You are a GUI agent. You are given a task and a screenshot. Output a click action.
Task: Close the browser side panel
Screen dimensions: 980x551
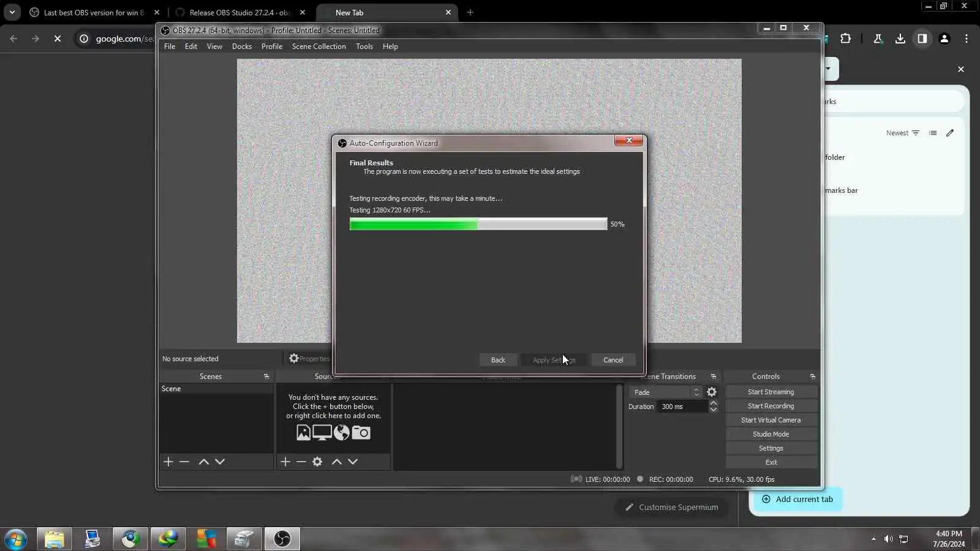(x=961, y=69)
